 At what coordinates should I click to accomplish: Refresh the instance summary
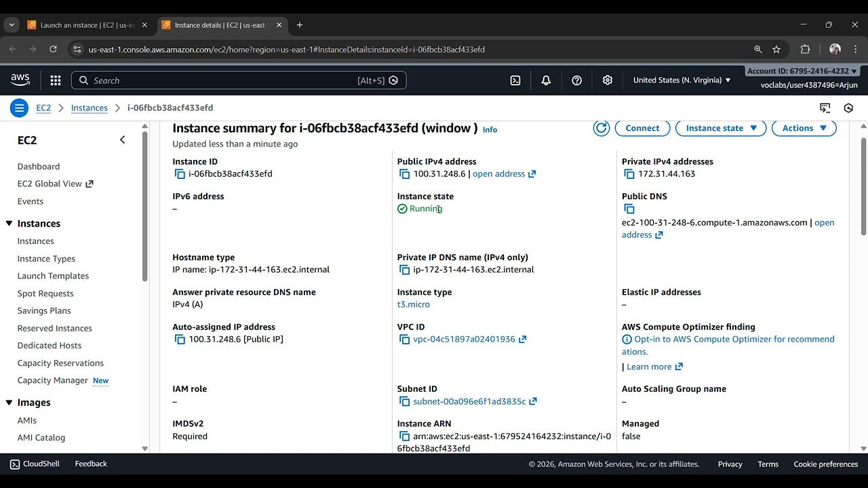click(x=601, y=128)
